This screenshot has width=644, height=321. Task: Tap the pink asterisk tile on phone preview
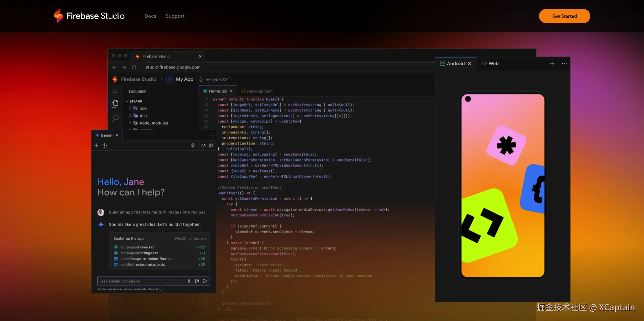506,145
